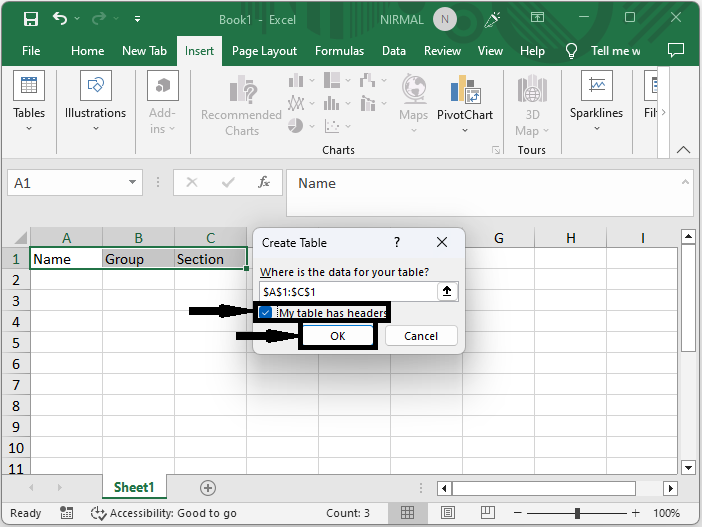702x527 pixels.
Task: Collapse the ribbon with chevron
Action: pos(683,150)
